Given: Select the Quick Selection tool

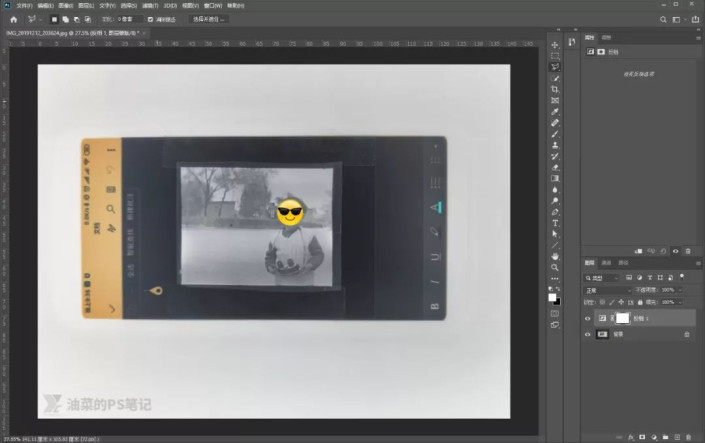Looking at the screenshot, I should [x=555, y=78].
